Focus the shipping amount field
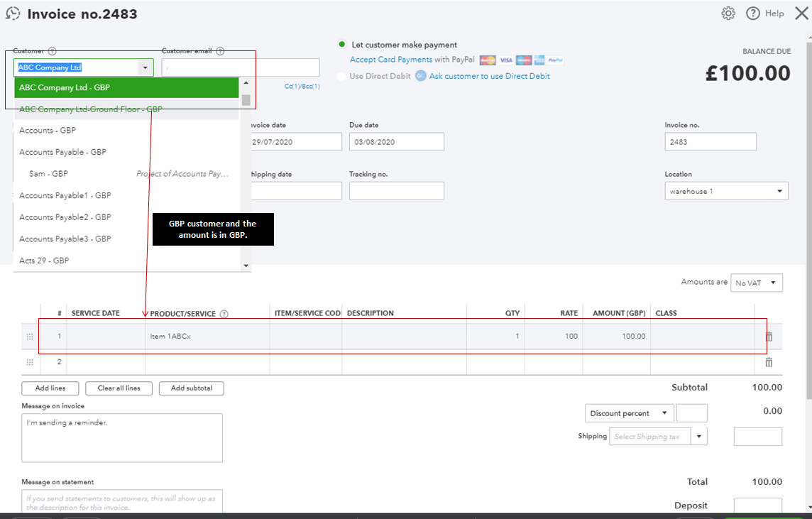Screen dimensions: 812x519 point(758,437)
